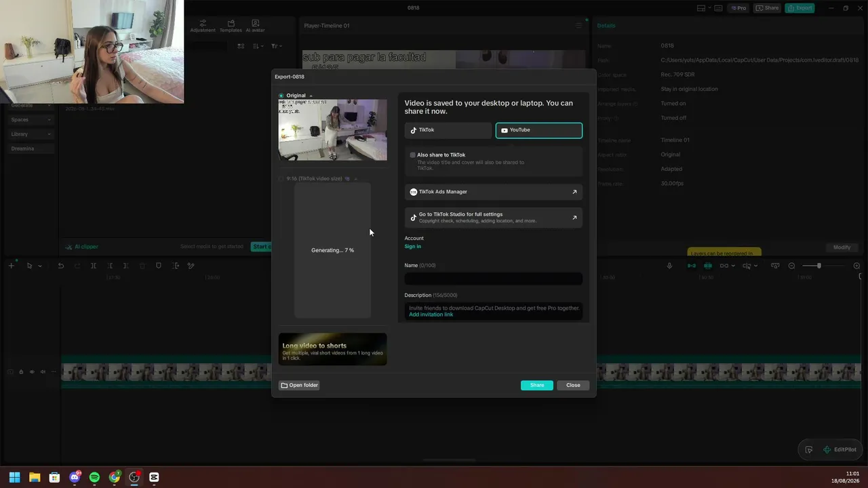This screenshot has height=488, width=868.
Task: Click the add track plus icon
Action: [x=11, y=266]
